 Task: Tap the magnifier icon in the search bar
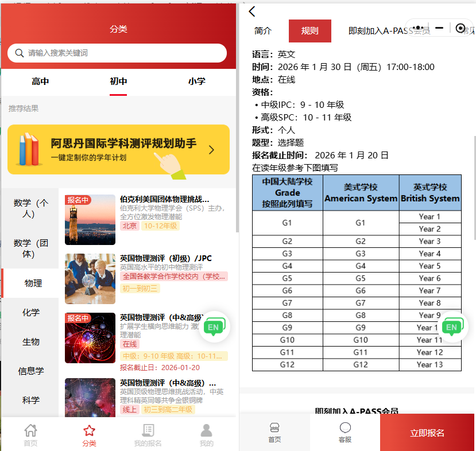[20, 53]
